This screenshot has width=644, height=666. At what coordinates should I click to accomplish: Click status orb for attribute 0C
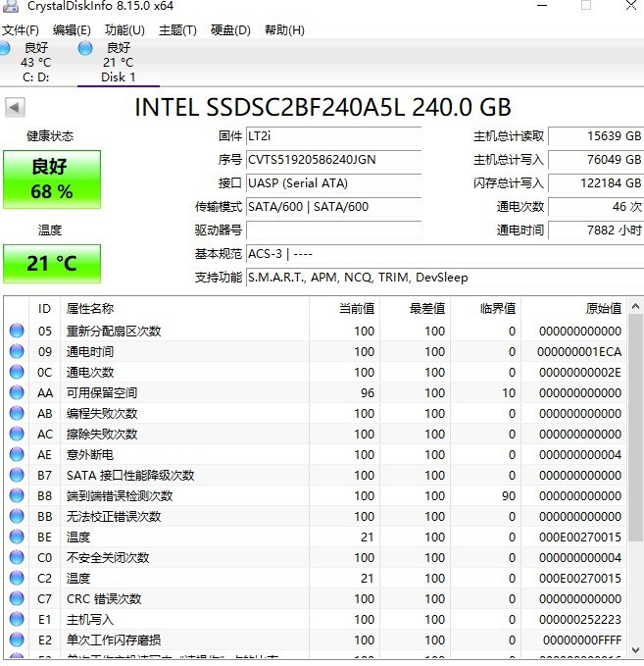[17, 372]
